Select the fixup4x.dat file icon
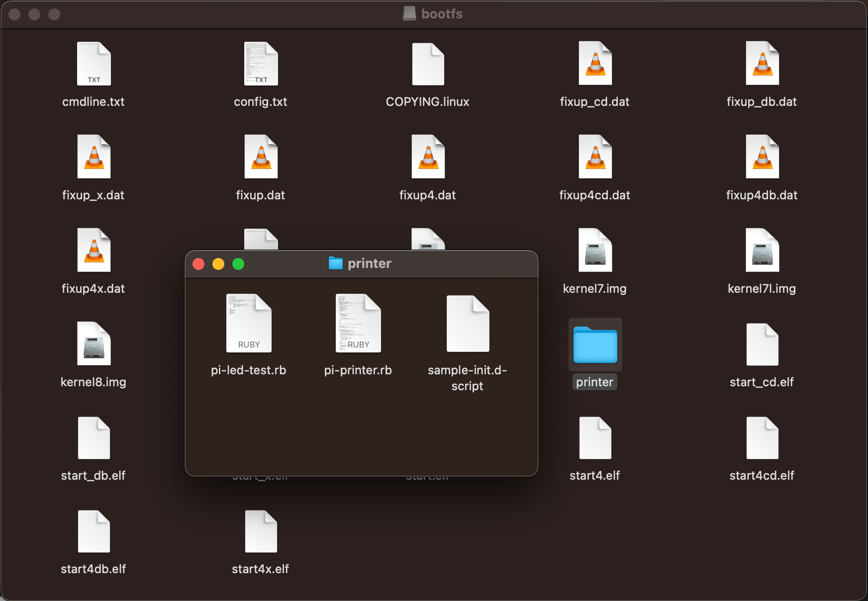 (x=94, y=251)
